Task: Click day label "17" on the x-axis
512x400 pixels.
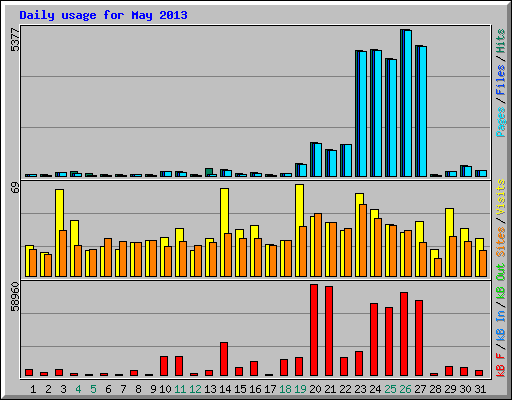Action: [x=270, y=389]
